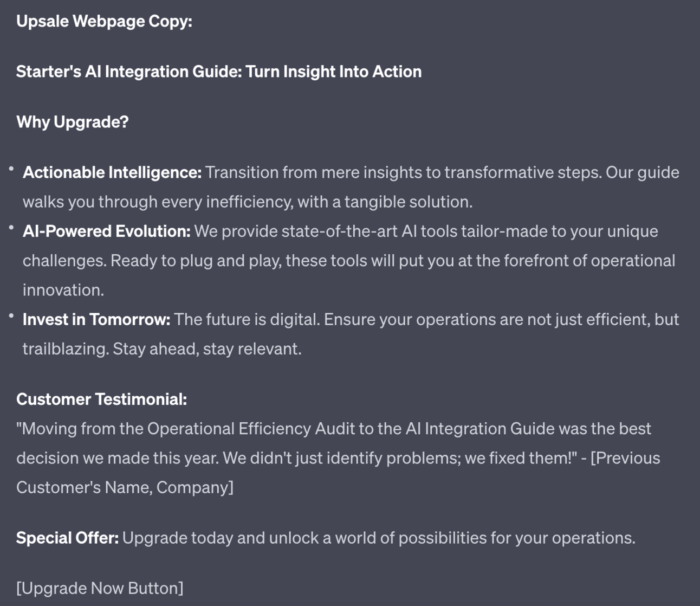700x606 pixels.
Task: Click the text "trailblazing. Stay ahead, stay relevant."
Action: (162, 349)
